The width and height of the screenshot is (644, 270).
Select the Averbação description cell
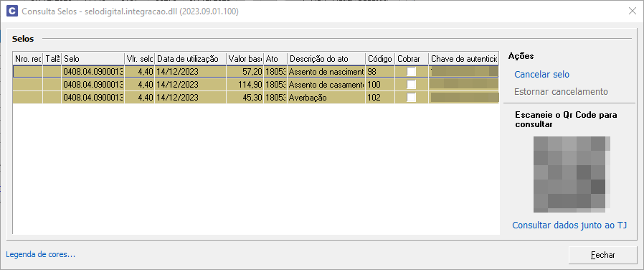(x=326, y=98)
